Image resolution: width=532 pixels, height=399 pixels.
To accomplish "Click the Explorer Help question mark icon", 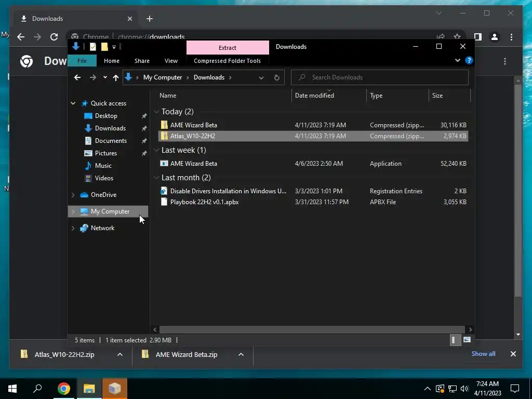I will 469,60.
